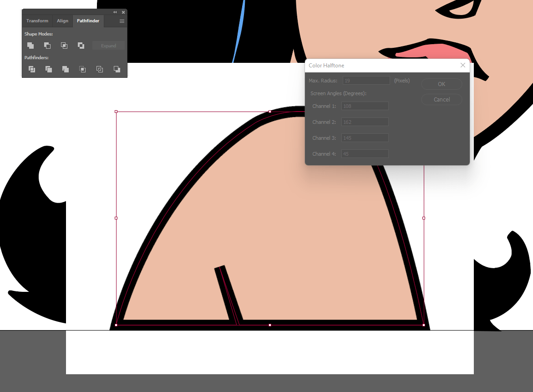Apply the Outline pathfinder
533x392 pixels.
(99, 69)
